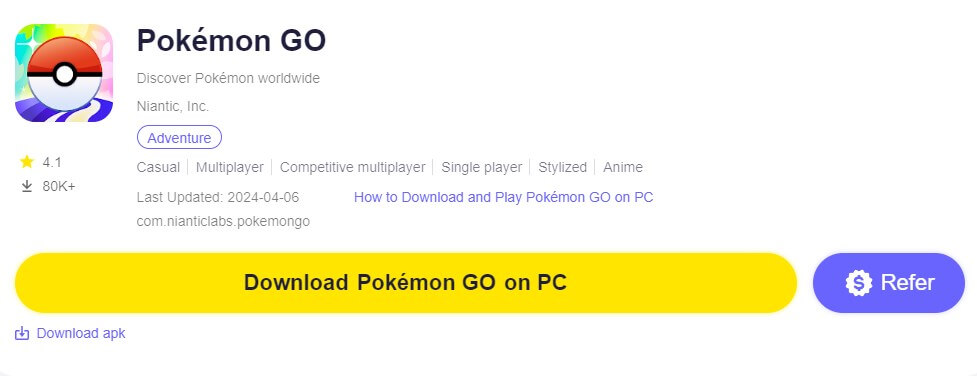Click the downloads count arrow icon
977x376 pixels.
tap(26, 186)
